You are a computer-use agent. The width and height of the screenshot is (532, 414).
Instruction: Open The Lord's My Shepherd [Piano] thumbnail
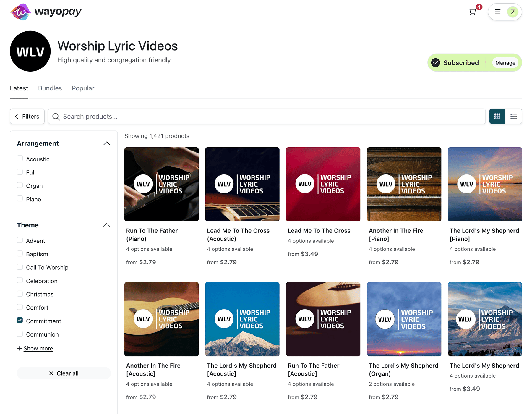pyautogui.click(x=485, y=184)
